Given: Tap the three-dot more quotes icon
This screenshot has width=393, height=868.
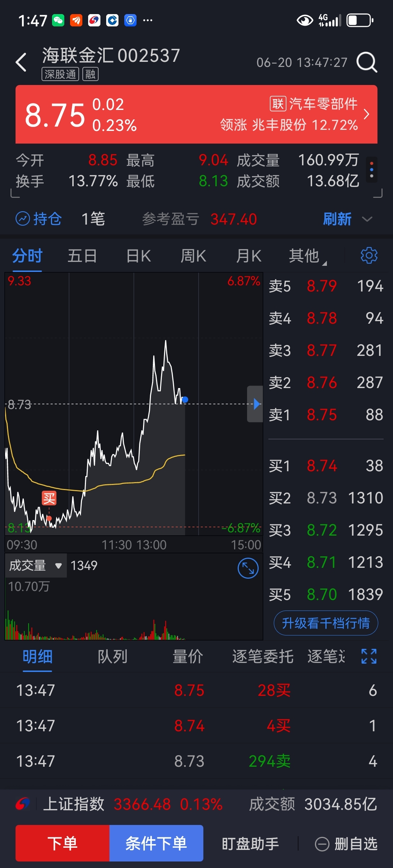Looking at the screenshot, I should pyautogui.click(x=372, y=170).
